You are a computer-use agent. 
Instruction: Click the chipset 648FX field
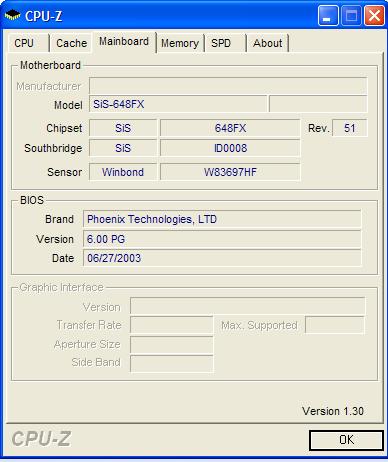point(230,128)
